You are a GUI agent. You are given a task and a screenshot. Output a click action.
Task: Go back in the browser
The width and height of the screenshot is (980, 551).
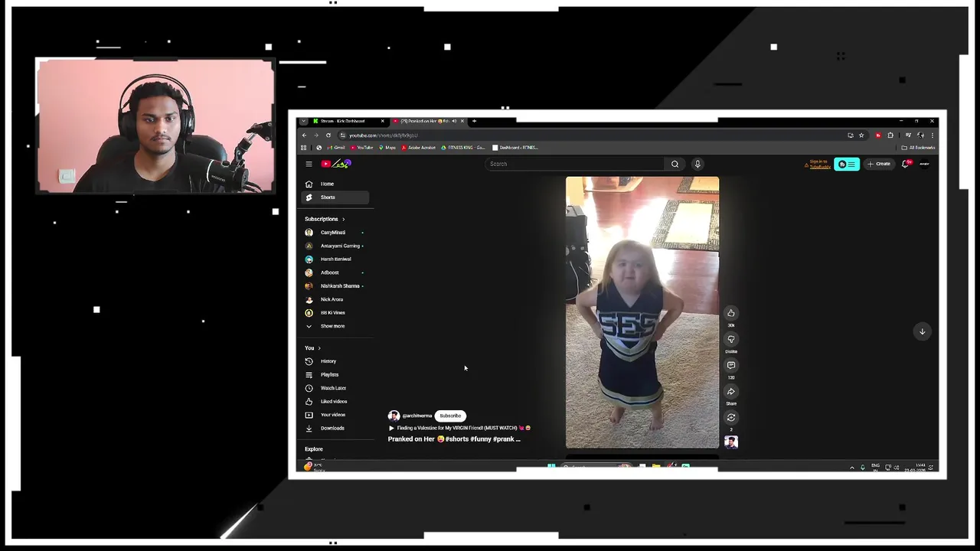304,135
